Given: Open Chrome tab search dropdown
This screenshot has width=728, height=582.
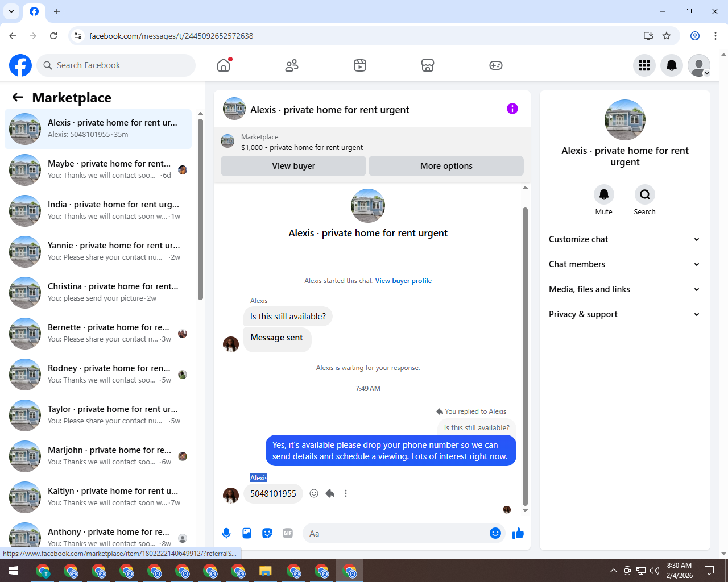Looking at the screenshot, I should point(11,11).
